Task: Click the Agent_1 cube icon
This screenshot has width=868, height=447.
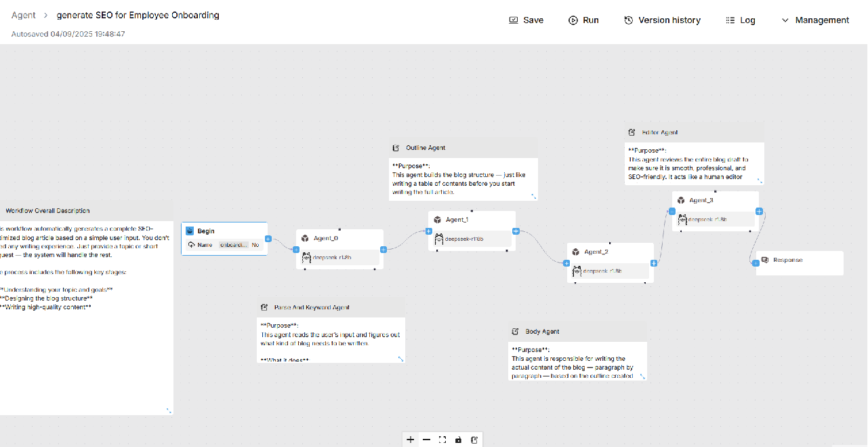Action: pyautogui.click(x=438, y=220)
